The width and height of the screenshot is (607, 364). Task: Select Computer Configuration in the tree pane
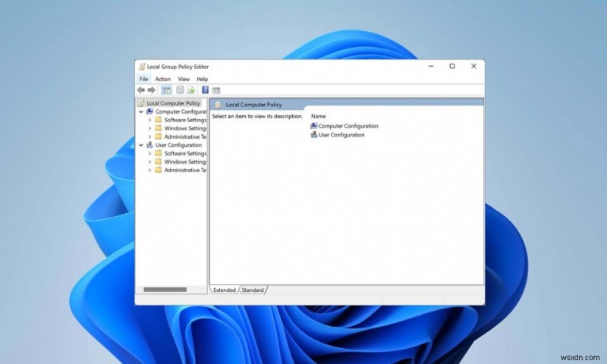[181, 111]
